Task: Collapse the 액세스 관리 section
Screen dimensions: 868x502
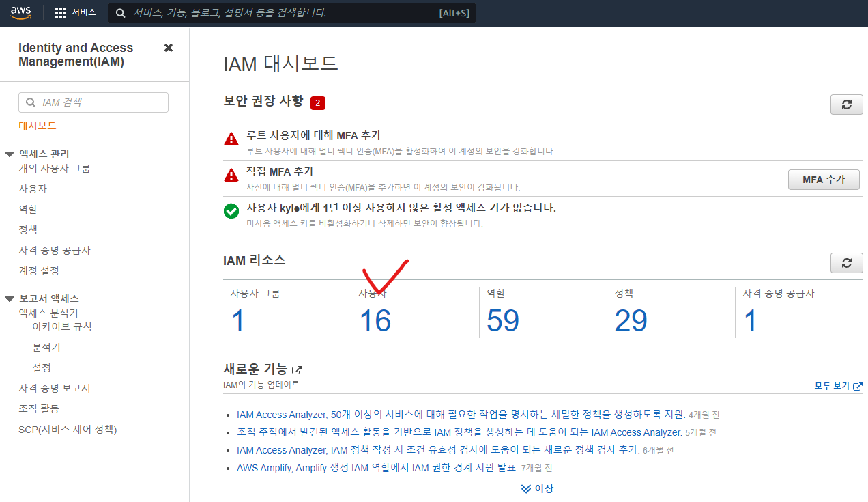Action: (10, 154)
